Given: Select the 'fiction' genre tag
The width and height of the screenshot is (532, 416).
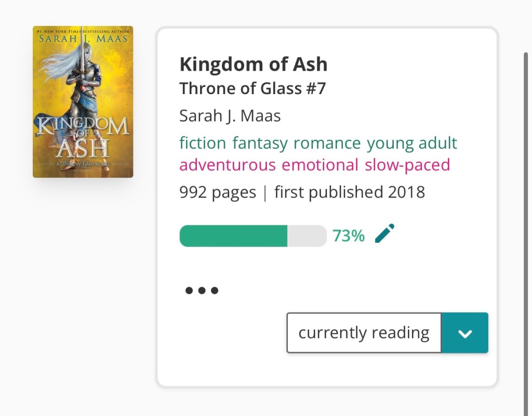Looking at the screenshot, I should 203,142.
